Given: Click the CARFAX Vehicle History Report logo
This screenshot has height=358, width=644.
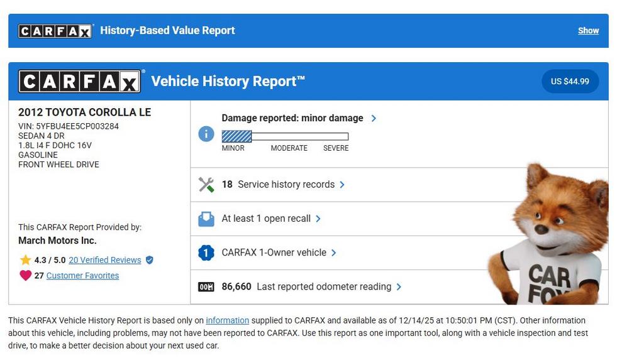Looking at the screenshot, I should [80, 82].
